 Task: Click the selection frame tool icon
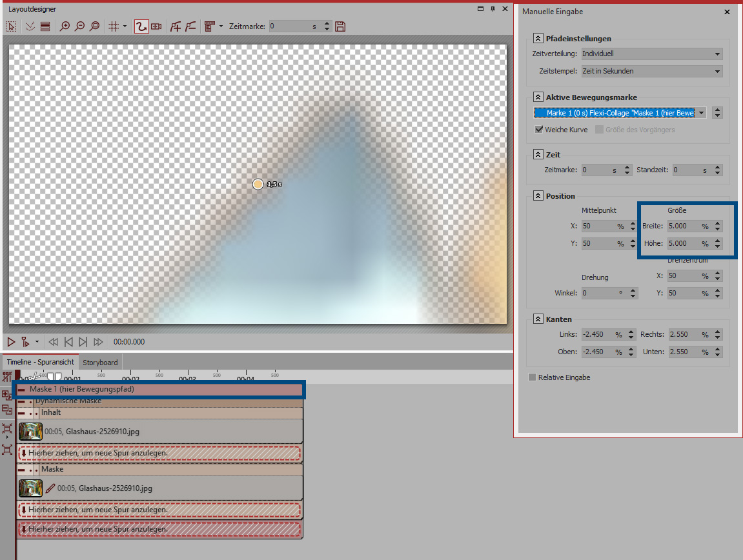pyautogui.click(x=11, y=26)
